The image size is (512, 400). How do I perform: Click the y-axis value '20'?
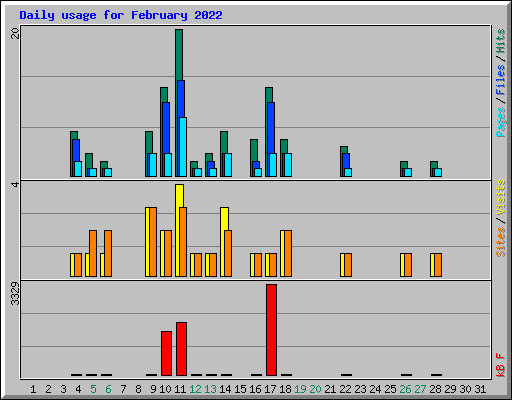(x=15, y=33)
